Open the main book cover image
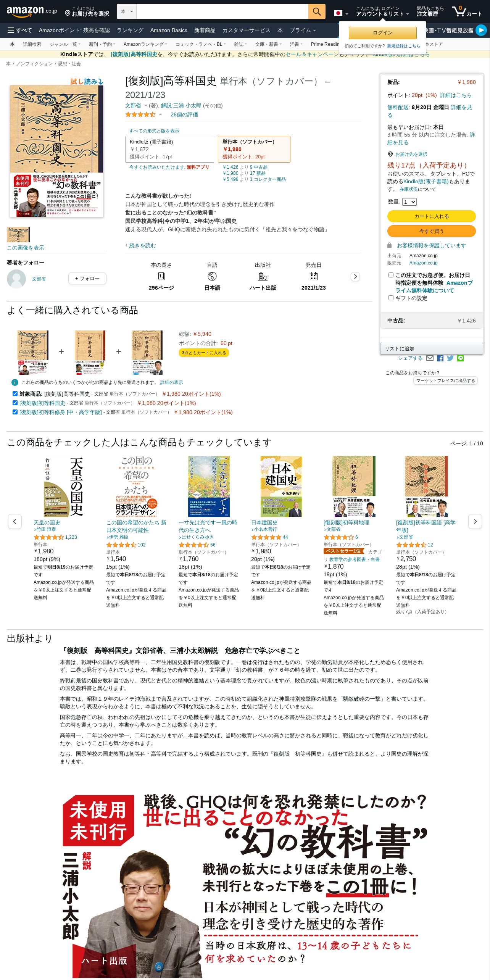The height and width of the screenshot is (980, 490). (x=56, y=151)
